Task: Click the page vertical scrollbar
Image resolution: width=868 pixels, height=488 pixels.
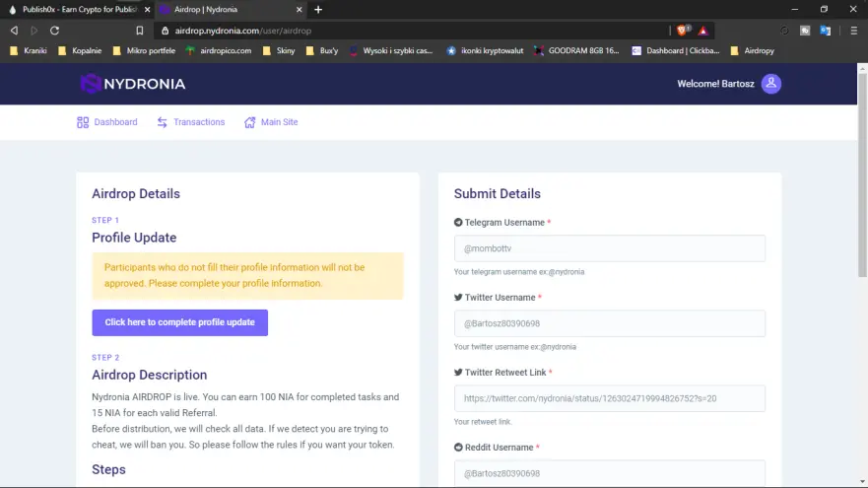Action: [x=862, y=174]
